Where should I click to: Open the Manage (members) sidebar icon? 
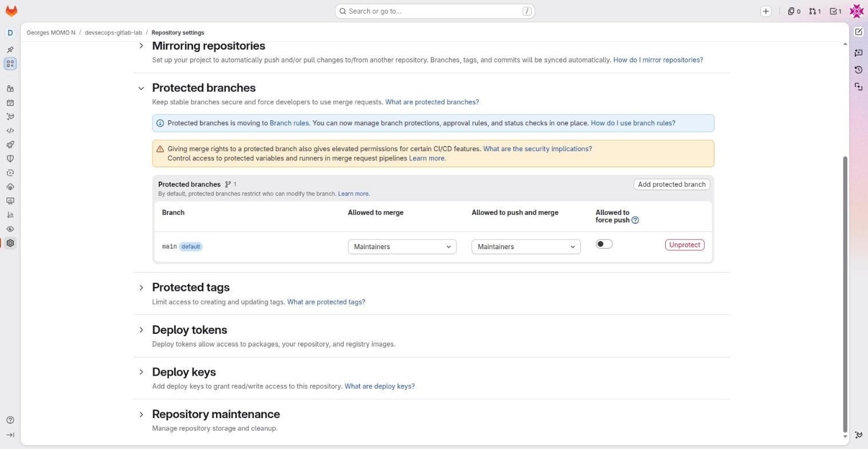pos(10,89)
